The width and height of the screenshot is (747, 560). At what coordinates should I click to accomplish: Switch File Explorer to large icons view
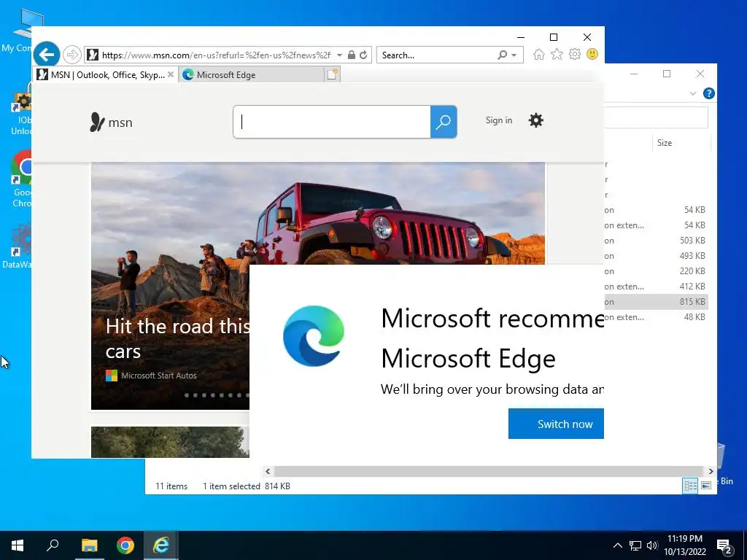coord(706,485)
